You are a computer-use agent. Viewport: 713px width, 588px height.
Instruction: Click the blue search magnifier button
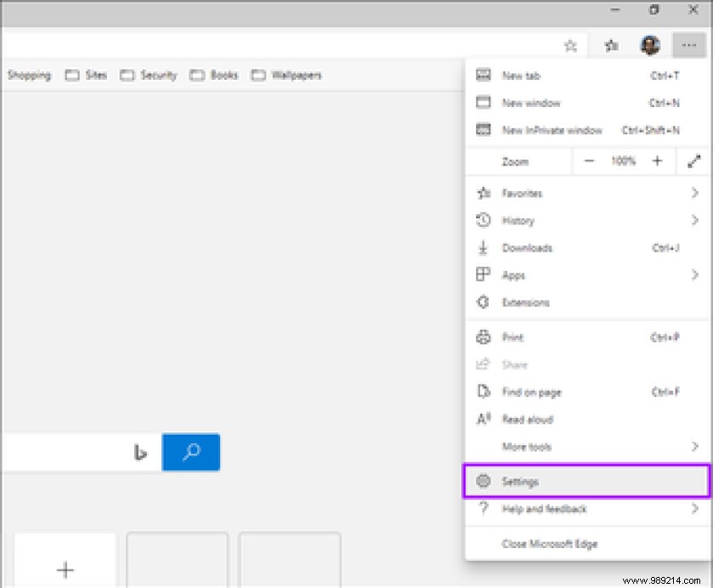(x=190, y=452)
